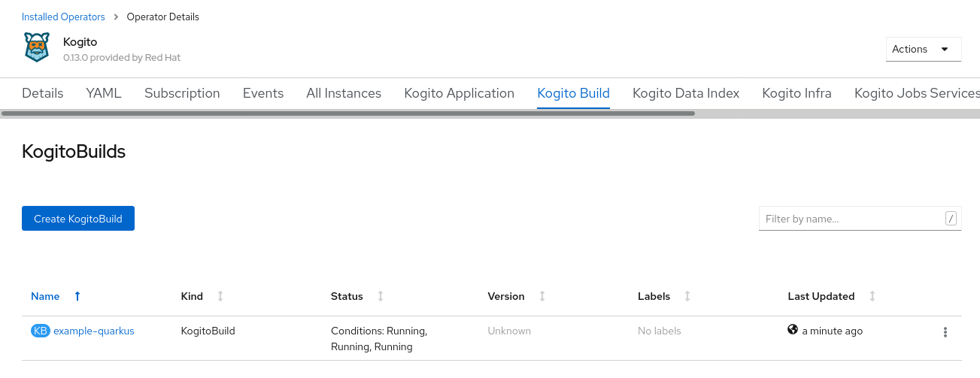Switch to the Kogito Infra tab
The image size is (980, 378).
(x=796, y=93)
